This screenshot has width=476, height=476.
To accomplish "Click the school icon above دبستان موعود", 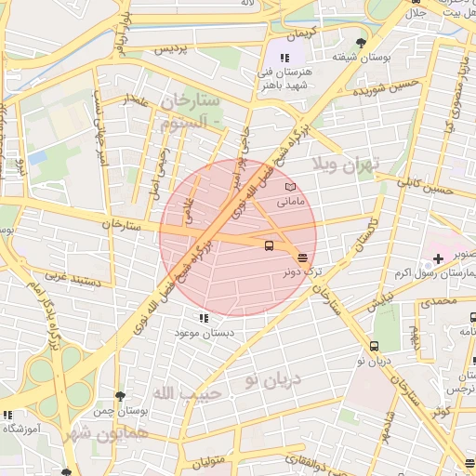I will [204, 318].
